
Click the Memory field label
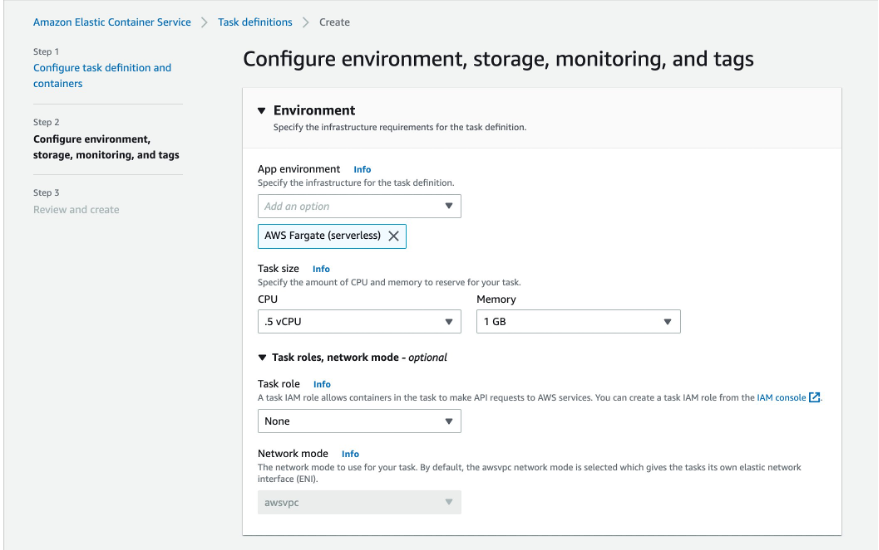coord(496,299)
